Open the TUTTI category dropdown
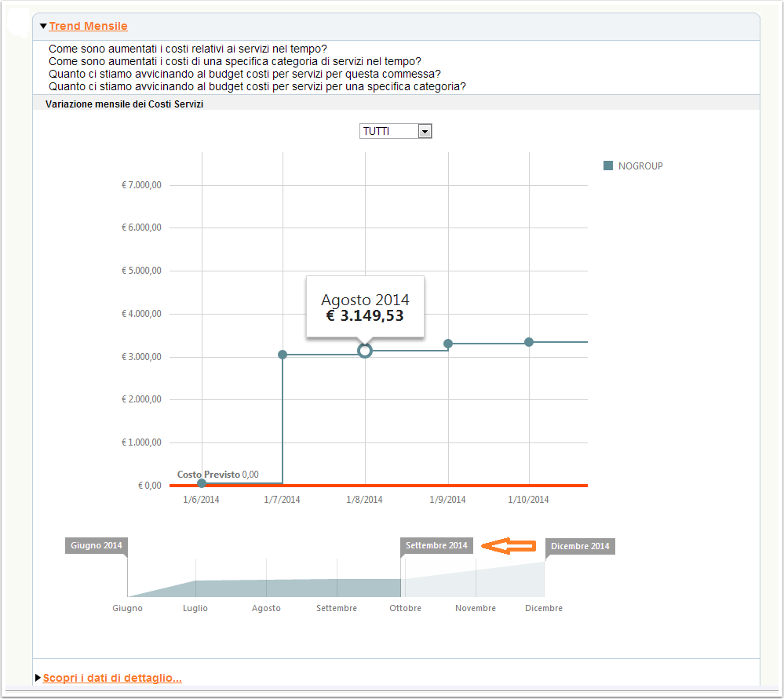This screenshot has height=699, width=784. [x=396, y=131]
